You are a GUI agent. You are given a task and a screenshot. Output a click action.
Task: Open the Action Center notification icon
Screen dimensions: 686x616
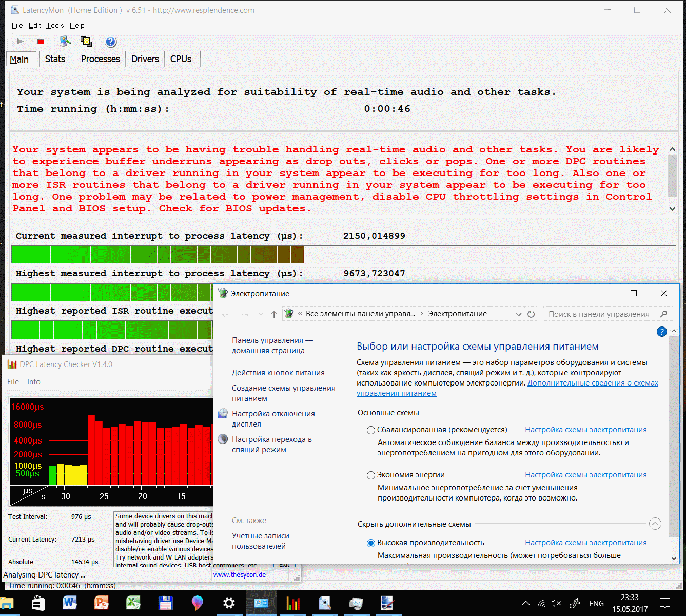point(665,604)
